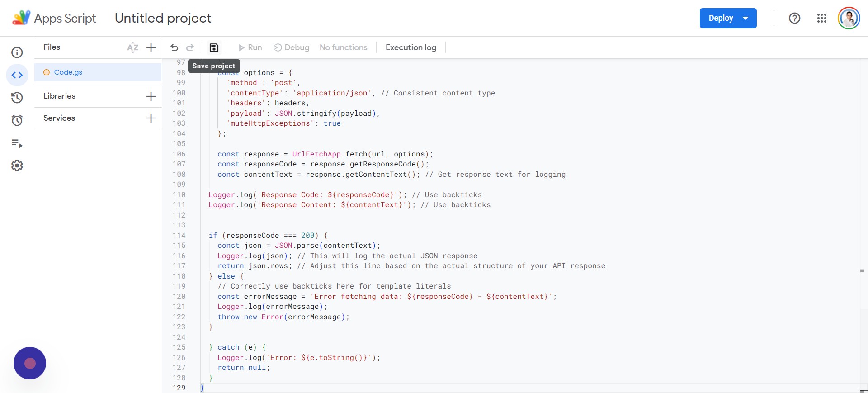
Task: Click the Untitled project title
Action: 163,18
